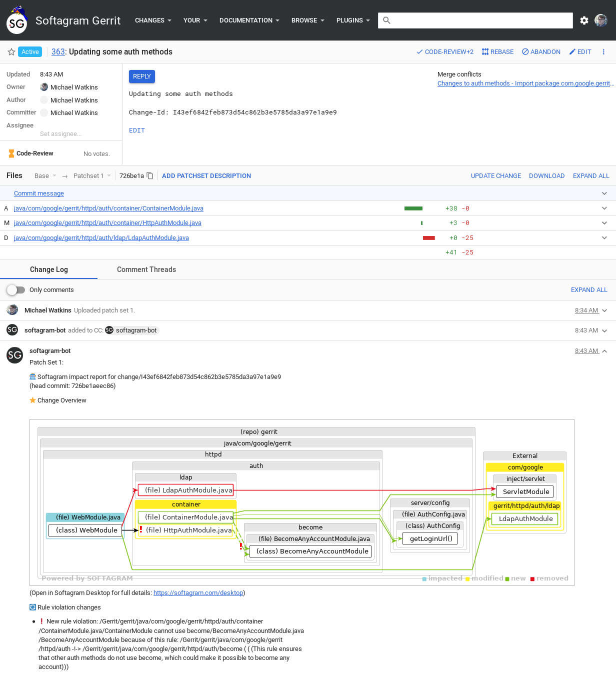Open the HttpAuthModule.java file link
The width and height of the screenshot is (616, 673).
107,223
